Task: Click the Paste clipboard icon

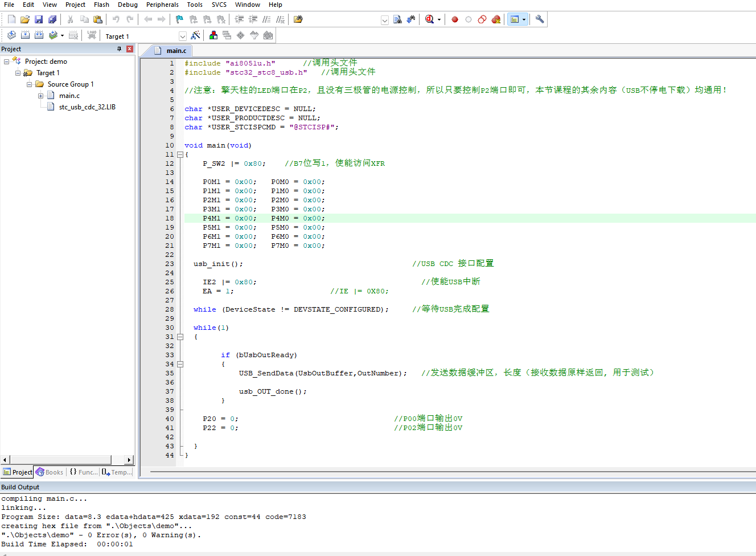Action: pos(98,19)
